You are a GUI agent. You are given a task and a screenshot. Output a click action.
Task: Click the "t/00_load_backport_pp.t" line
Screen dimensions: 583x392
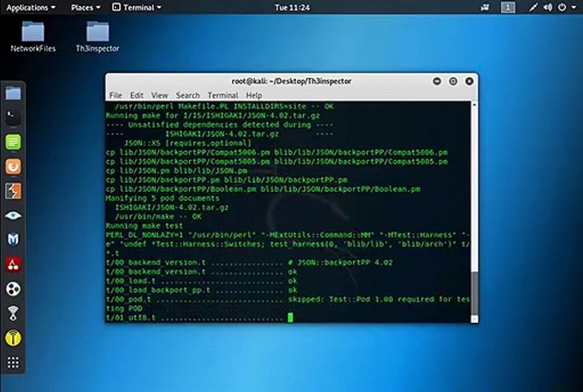[201, 290]
